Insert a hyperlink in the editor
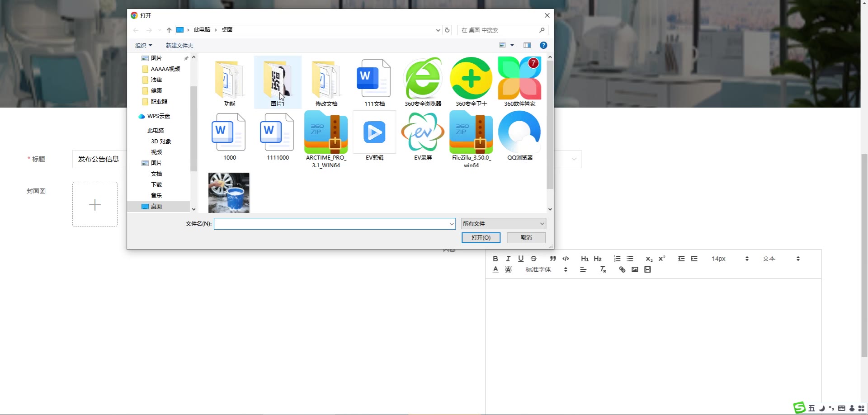This screenshot has height=415, width=868. coord(622,269)
